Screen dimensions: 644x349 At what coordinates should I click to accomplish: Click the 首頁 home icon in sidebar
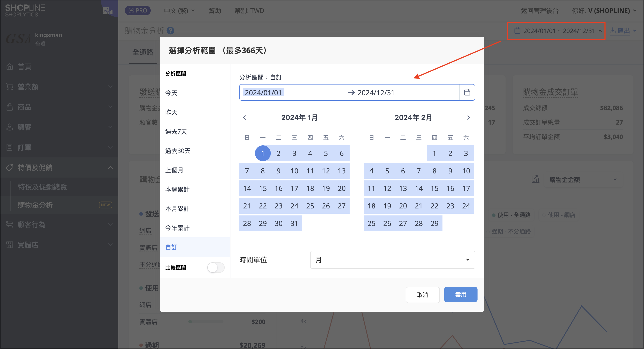(9, 67)
